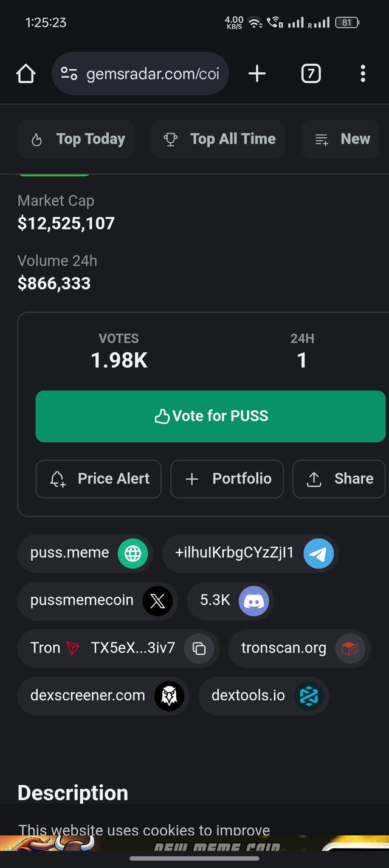Switch to the New tab

pyautogui.click(x=340, y=139)
